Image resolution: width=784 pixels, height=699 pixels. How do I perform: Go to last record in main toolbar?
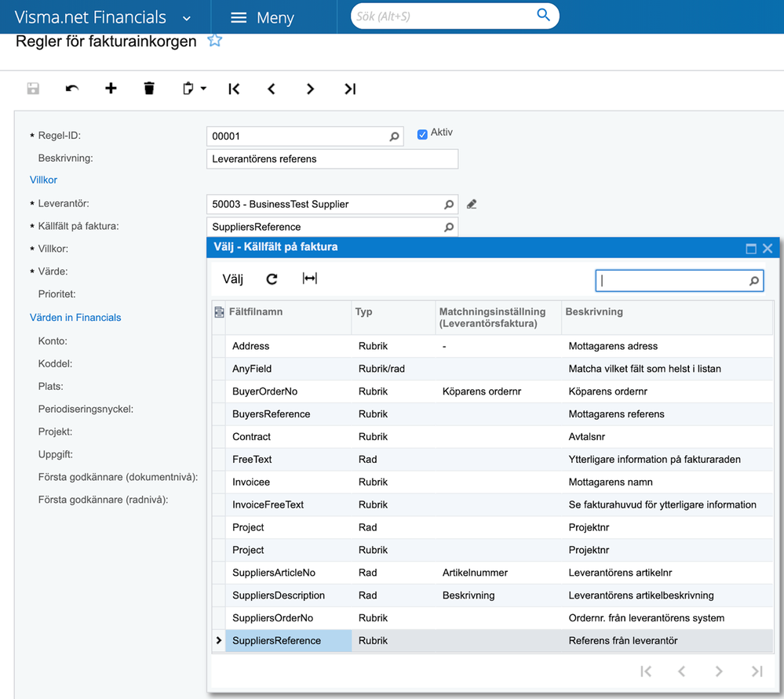tap(349, 89)
